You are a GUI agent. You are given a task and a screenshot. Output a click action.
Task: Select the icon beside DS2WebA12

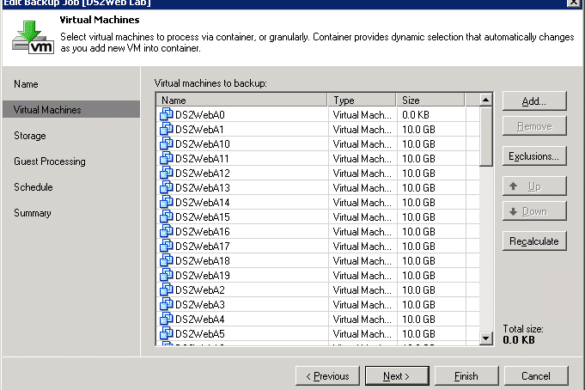tap(166, 172)
